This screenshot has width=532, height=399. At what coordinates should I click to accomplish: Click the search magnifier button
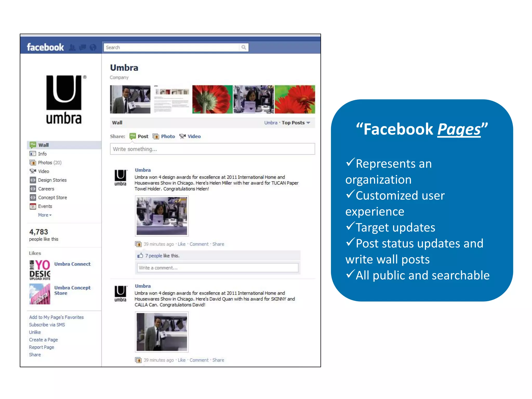(x=244, y=47)
